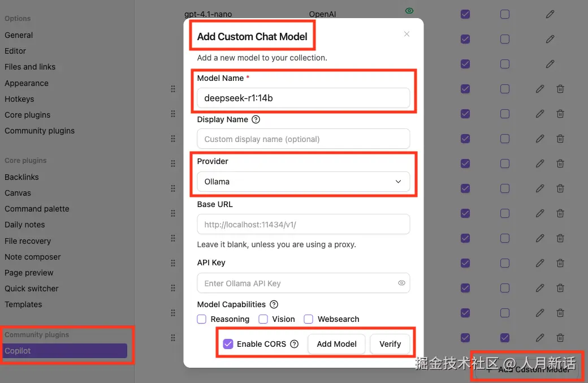The image size is (588, 383).
Task: Go to Files and links settings
Action: (x=30, y=67)
